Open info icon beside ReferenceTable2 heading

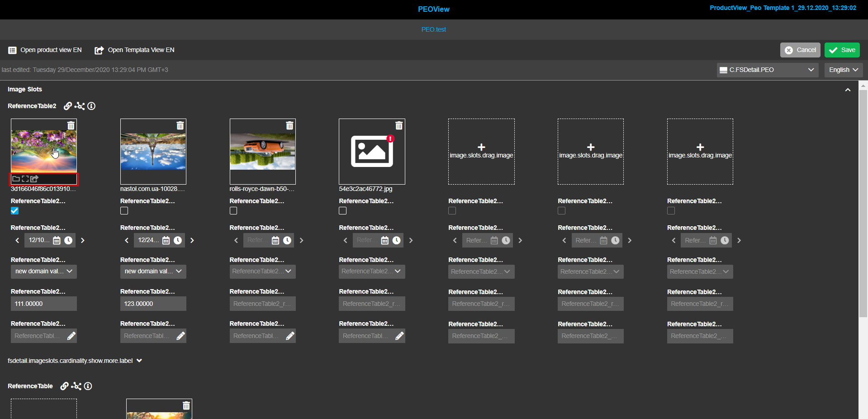point(91,106)
